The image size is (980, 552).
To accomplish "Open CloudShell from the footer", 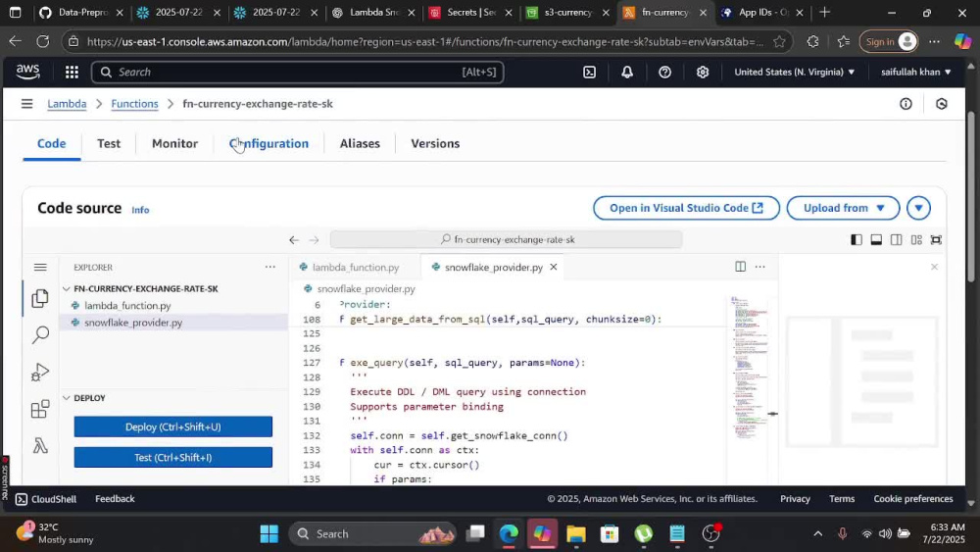I will click(46, 499).
